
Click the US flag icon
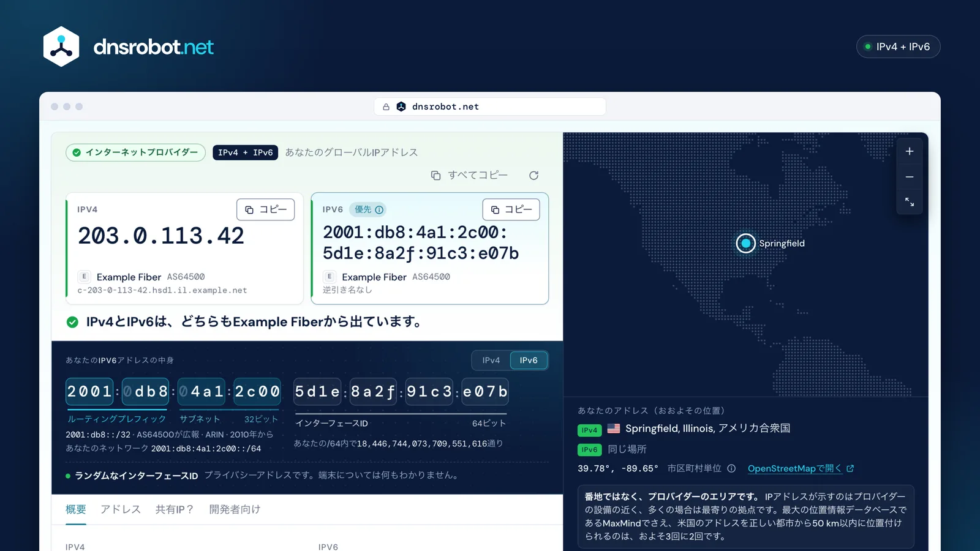[x=614, y=429]
